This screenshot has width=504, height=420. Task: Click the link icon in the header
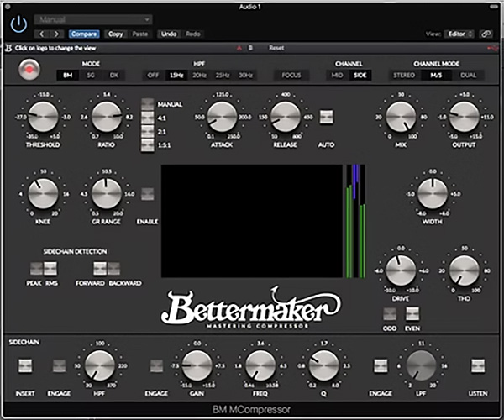pyautogui.click(x=486, y=34)
